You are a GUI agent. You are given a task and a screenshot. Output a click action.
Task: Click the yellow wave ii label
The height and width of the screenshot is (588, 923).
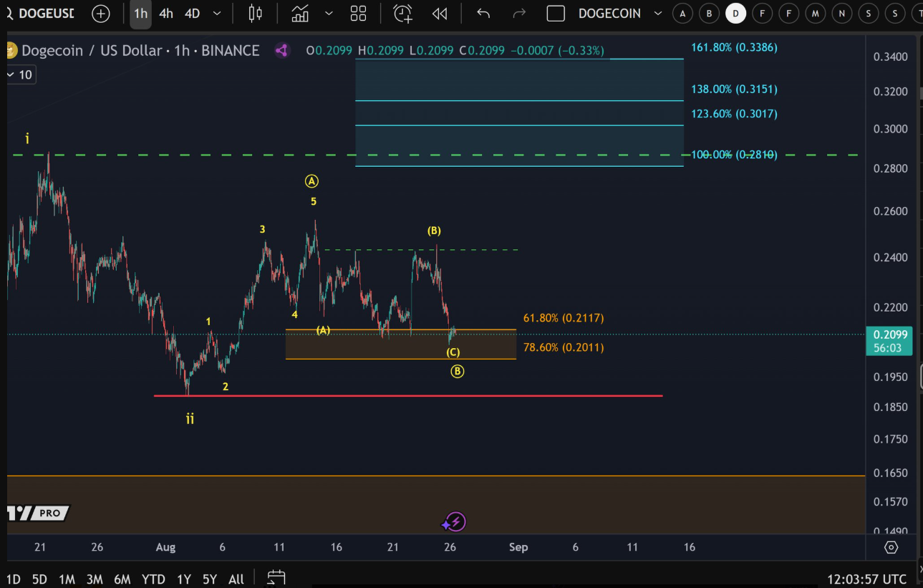pos(190,419)
